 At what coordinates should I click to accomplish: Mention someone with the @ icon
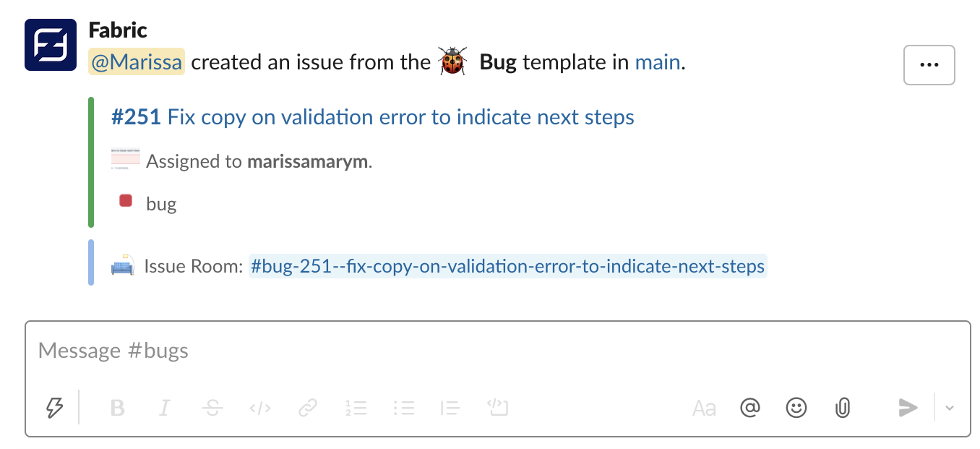[x=750, y=408]
